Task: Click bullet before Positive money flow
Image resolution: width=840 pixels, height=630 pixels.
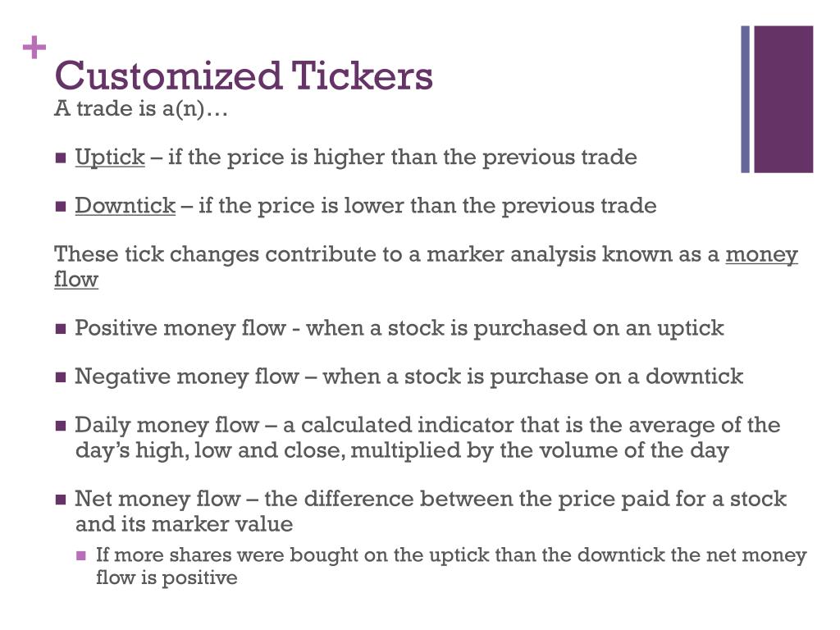Action: [61, 328]
